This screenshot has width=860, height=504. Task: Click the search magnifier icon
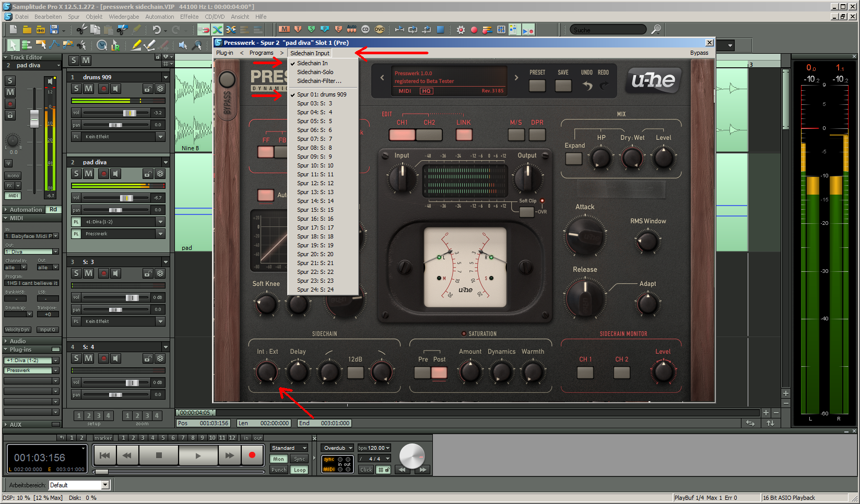(x=656, y=30)
